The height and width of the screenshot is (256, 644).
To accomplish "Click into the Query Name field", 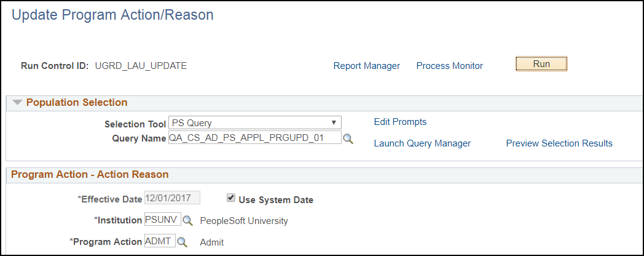I will (254, 138).
